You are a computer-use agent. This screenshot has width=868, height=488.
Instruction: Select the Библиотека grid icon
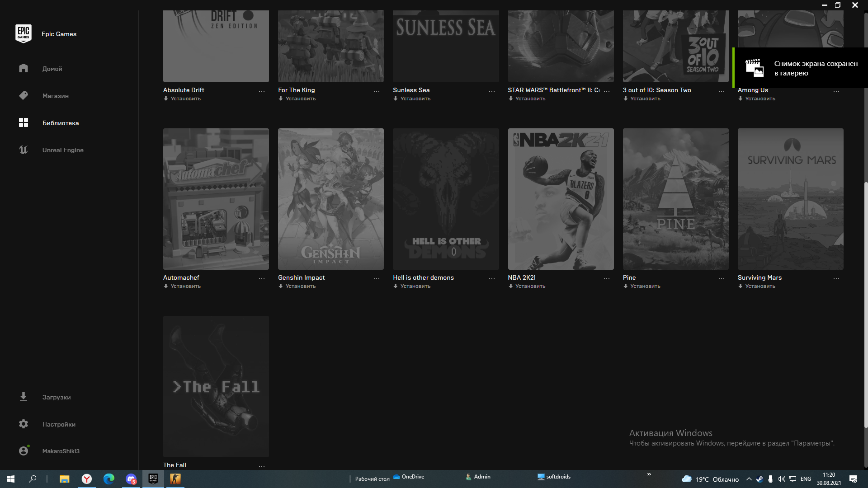coord(24,122)
